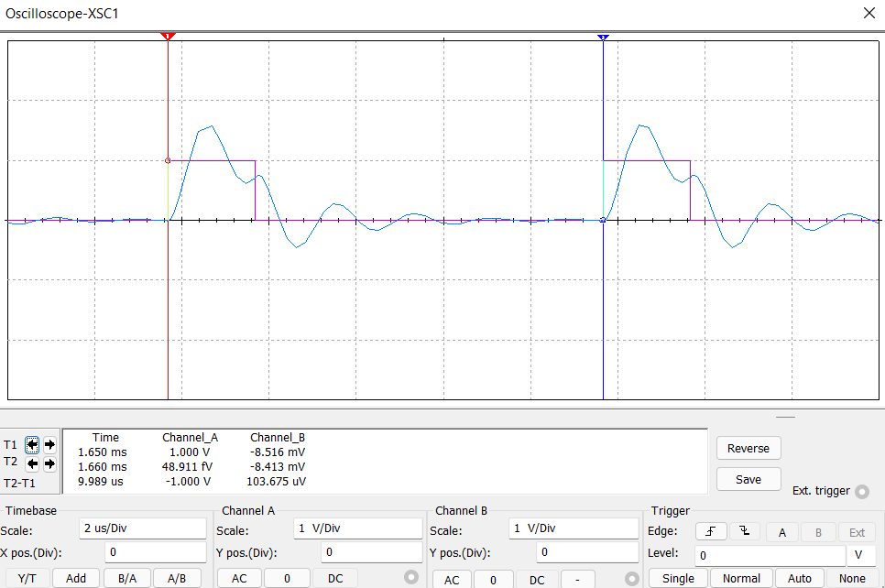
Task: Set trigger source to Ext
Action: 857,532
